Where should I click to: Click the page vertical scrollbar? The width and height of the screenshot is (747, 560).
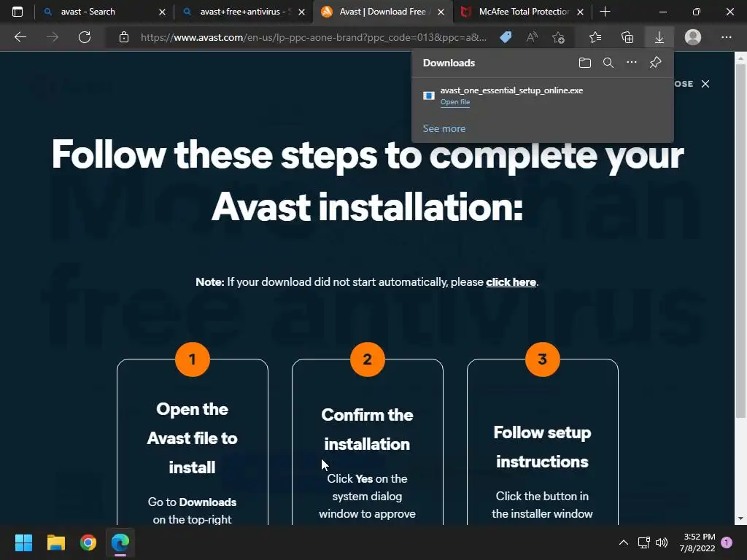[x=740, y=241]
